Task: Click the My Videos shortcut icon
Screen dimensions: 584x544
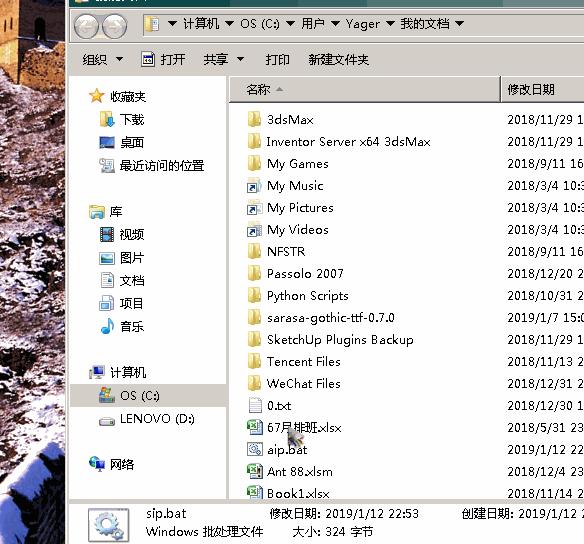Action: 254,229
